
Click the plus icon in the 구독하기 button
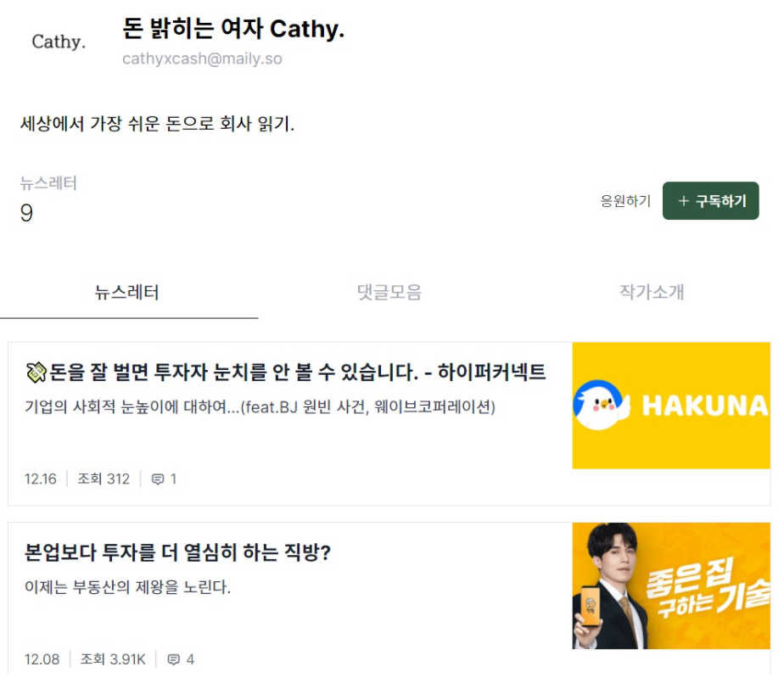[x=684, y=201]
